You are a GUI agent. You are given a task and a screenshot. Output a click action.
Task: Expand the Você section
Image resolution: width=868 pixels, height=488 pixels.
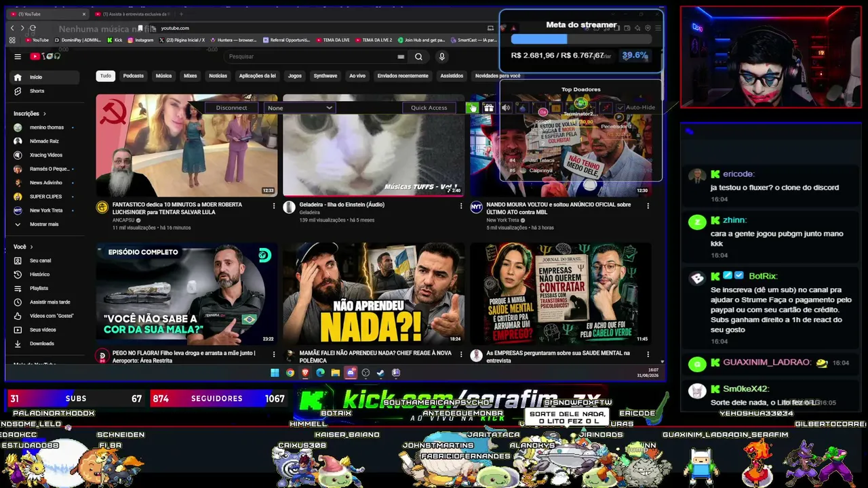(23, 247)
